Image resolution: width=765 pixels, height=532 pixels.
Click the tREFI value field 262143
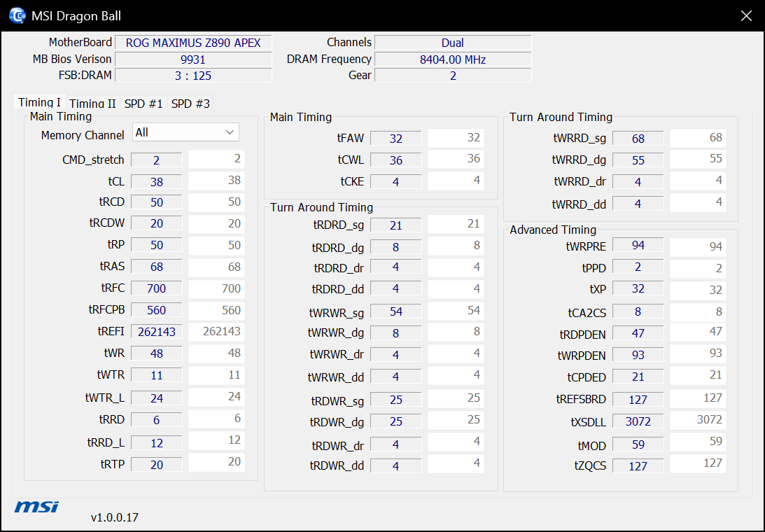point(157,331)
